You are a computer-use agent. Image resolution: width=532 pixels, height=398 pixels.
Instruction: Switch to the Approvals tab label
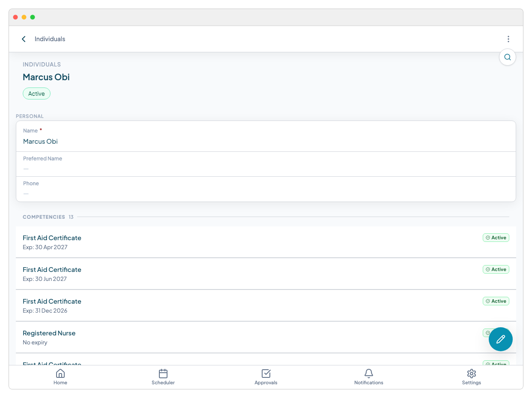[x=266, y=383]
